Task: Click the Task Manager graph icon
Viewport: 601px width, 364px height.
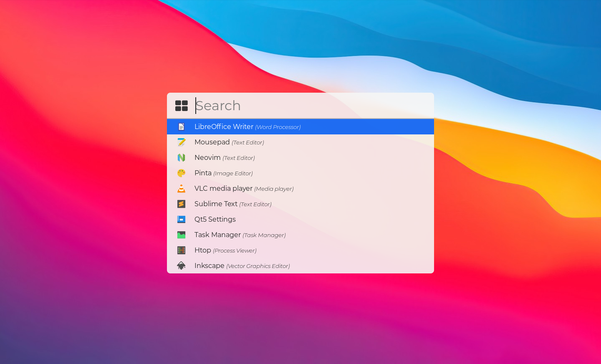Action: pyautogui.click(x=181, y=235)
